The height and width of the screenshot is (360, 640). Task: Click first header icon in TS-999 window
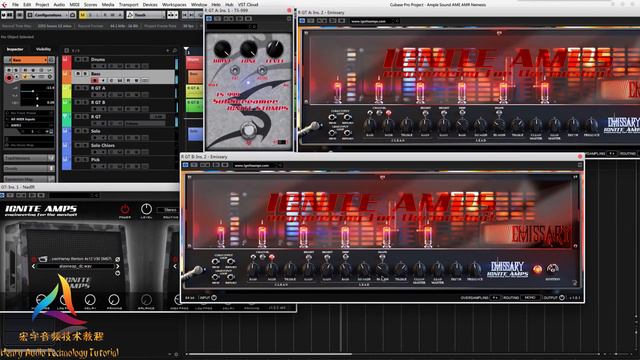tap(209, 19)
